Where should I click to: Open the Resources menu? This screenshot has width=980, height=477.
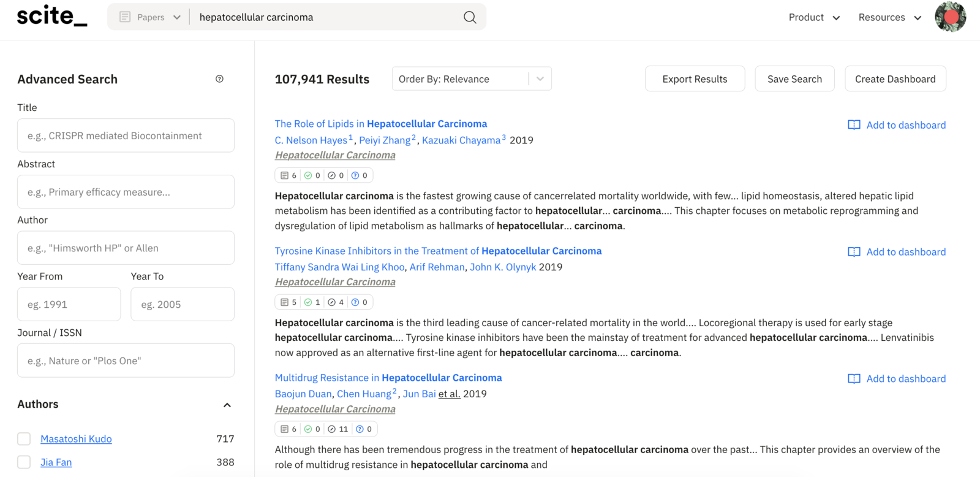[x=890, y=17]
